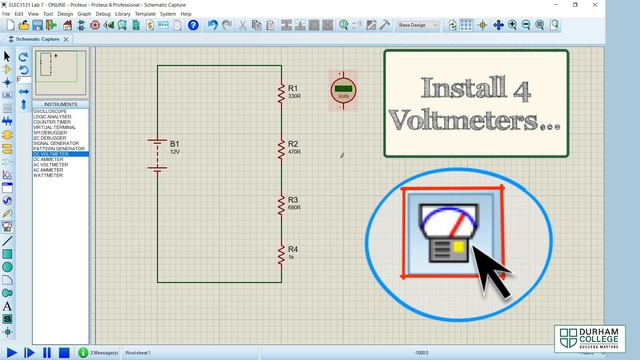The width and height of the screenshot is (640, 360).
Task: Select VIRTUAL TERMINAL in the instruments list
Action: click(60, 127)
